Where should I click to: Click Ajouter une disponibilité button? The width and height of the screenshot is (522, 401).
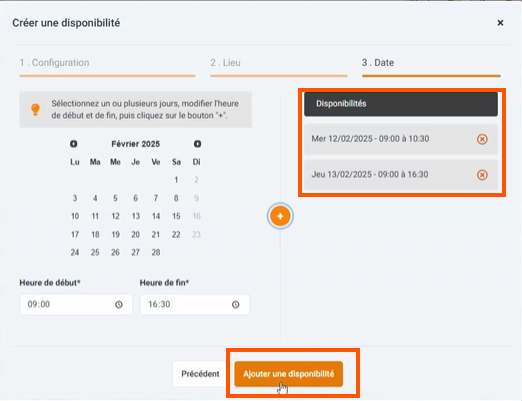point(289,374)
